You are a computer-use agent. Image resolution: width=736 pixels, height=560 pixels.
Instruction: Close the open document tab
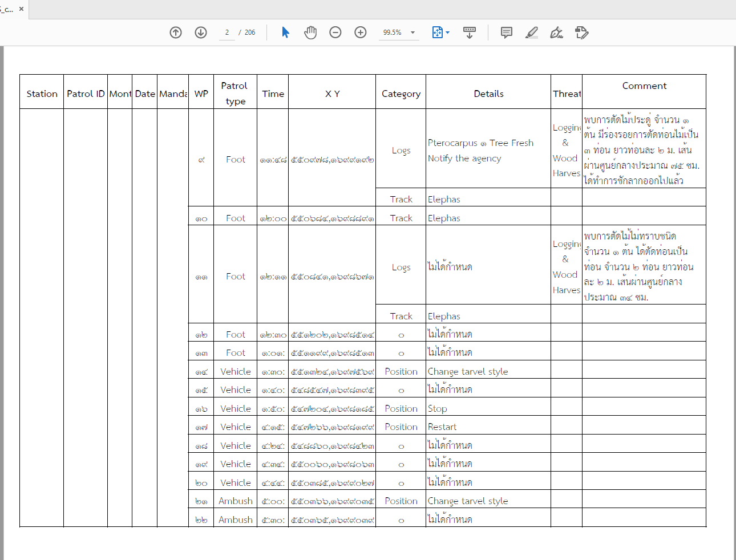coord(22,9)
